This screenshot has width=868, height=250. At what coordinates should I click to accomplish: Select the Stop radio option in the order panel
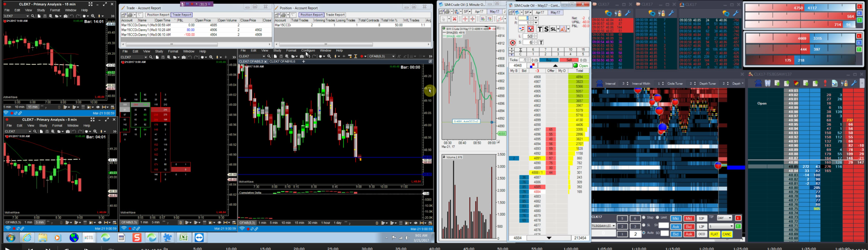644,218
